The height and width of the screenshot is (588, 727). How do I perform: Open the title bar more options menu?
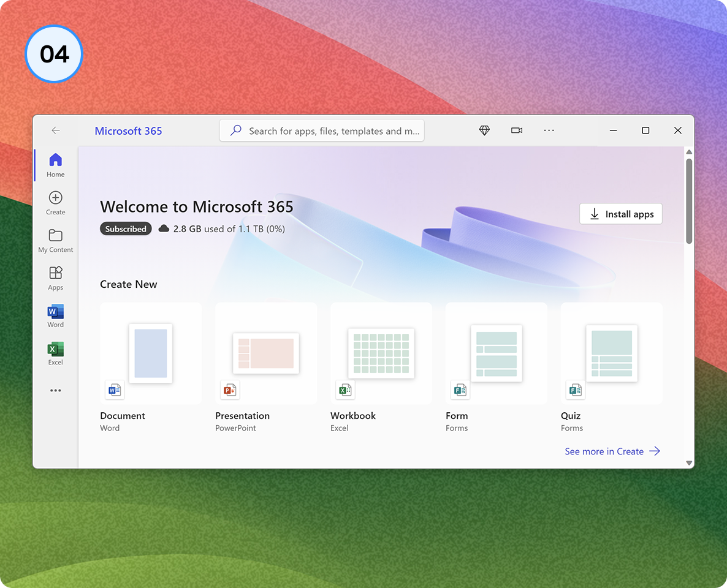(x=549, y=130)
